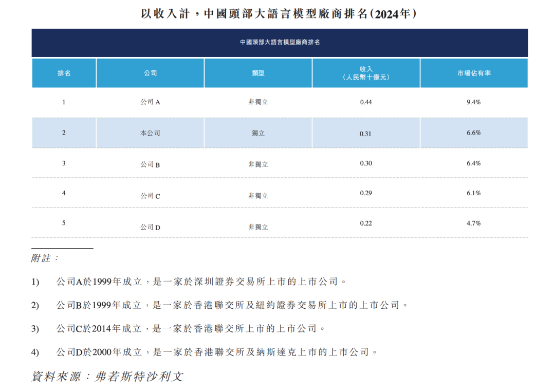The image size is (555, 392).
Task: Select the 6.6% market share cell
Action: point(474,133)
